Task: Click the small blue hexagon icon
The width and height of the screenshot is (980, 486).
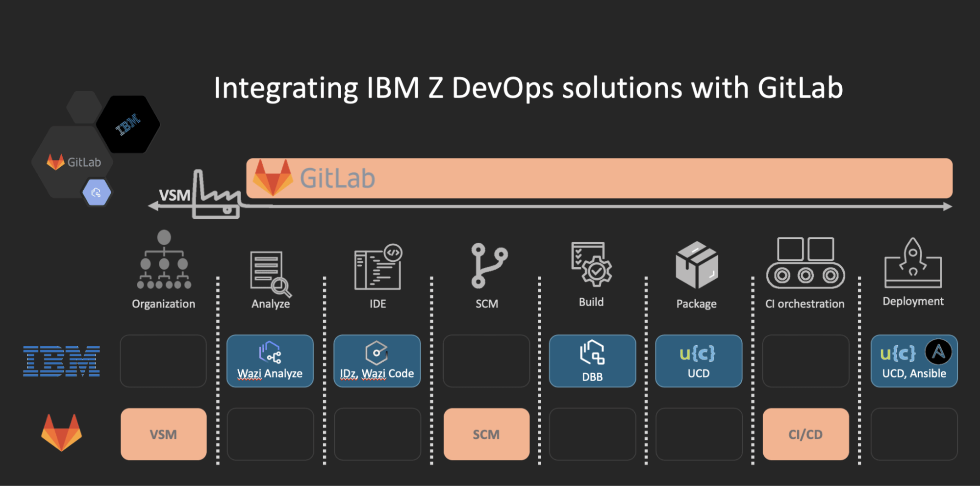Action: [x=97, y=192]
